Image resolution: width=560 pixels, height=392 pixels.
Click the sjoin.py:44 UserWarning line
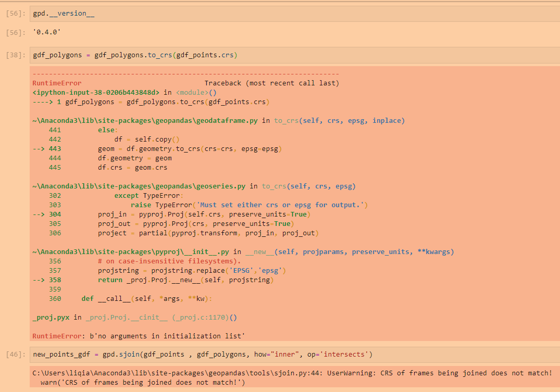pyautogui.click(x=292, y=373)
